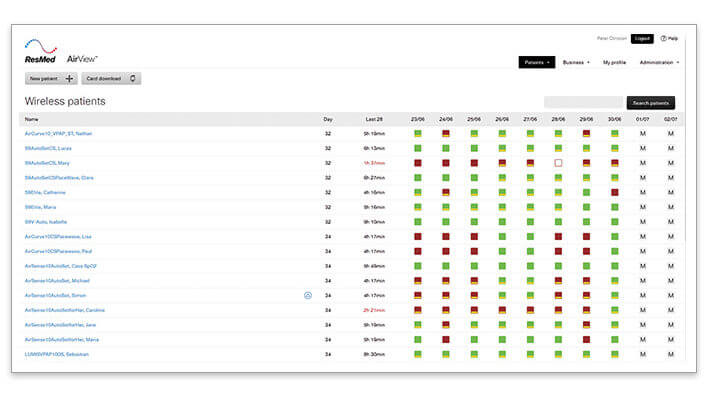
Task: Click into the patient search field
Action: 584,103
